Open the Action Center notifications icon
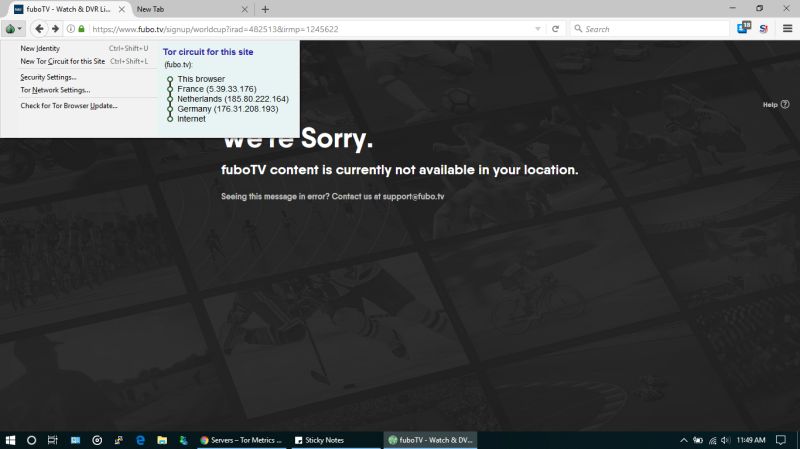800x449 pixels. [x=781, y=440]
